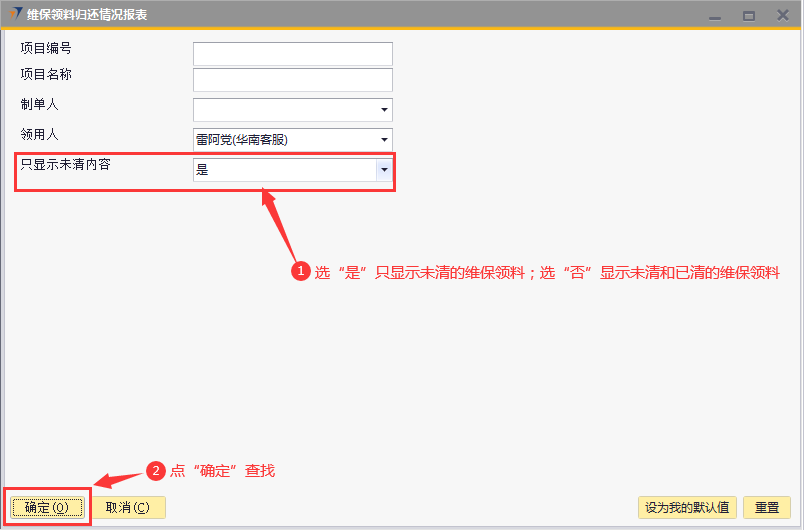Screen dimensions: 804x530
Task: Click 设为我的默认值 button
Action: click(x=687, y=508)
